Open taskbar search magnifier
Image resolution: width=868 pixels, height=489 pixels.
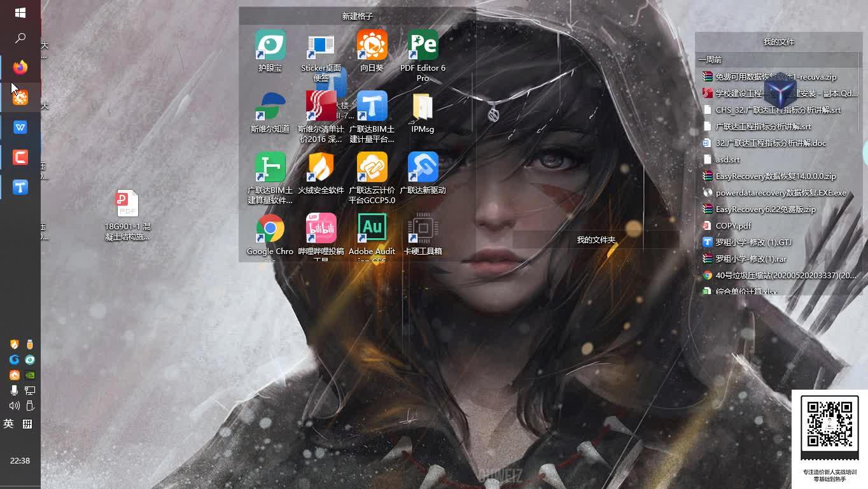point(20,38)
